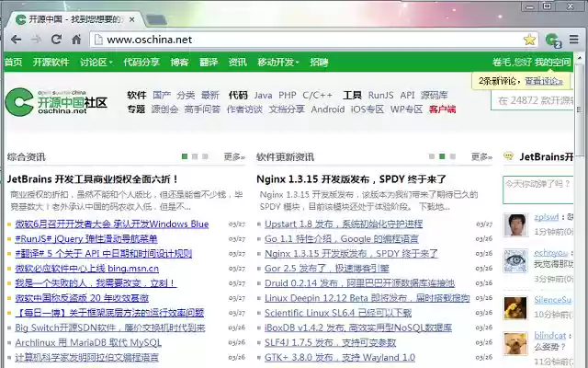Open news 微软必应软件中心上线 bing.msn.cn
The image size is (588, 368).
[x=87, y=269]
